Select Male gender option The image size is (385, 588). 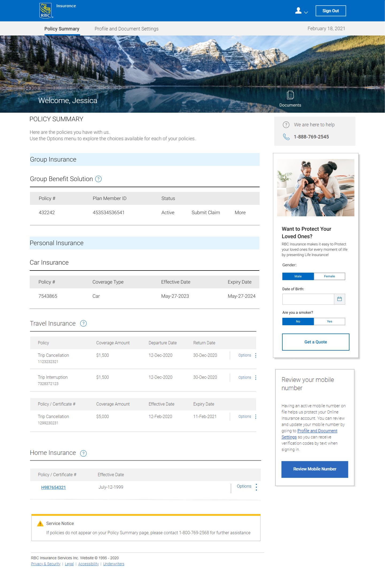[298, 276]
